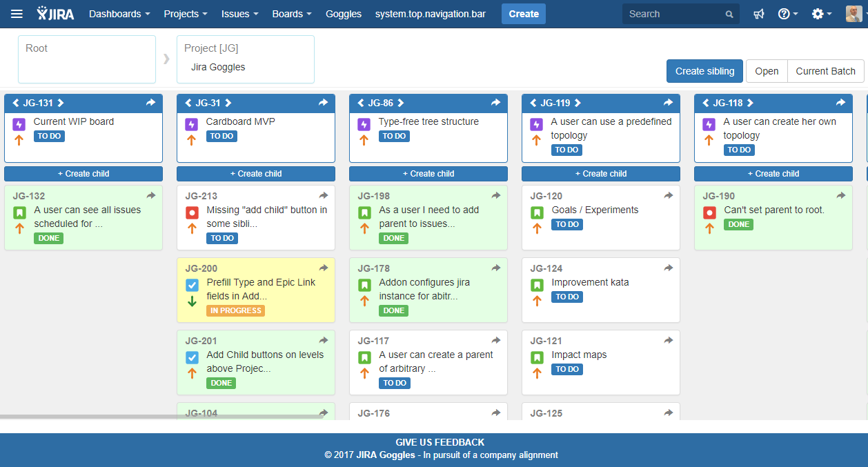The height and width of the screenshot is (467, 868).
Task: Click share arrow on JG-86 header
Action: (496, 103)
